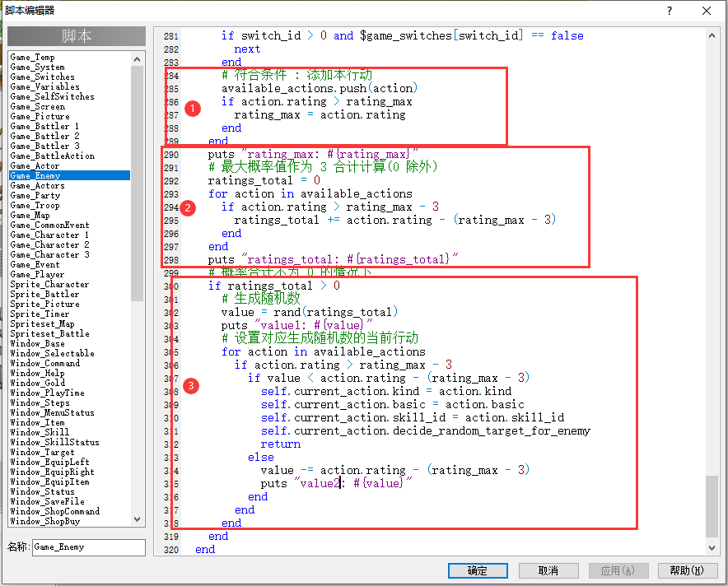Select Game_SelfSwitches script

click(53, 96)
